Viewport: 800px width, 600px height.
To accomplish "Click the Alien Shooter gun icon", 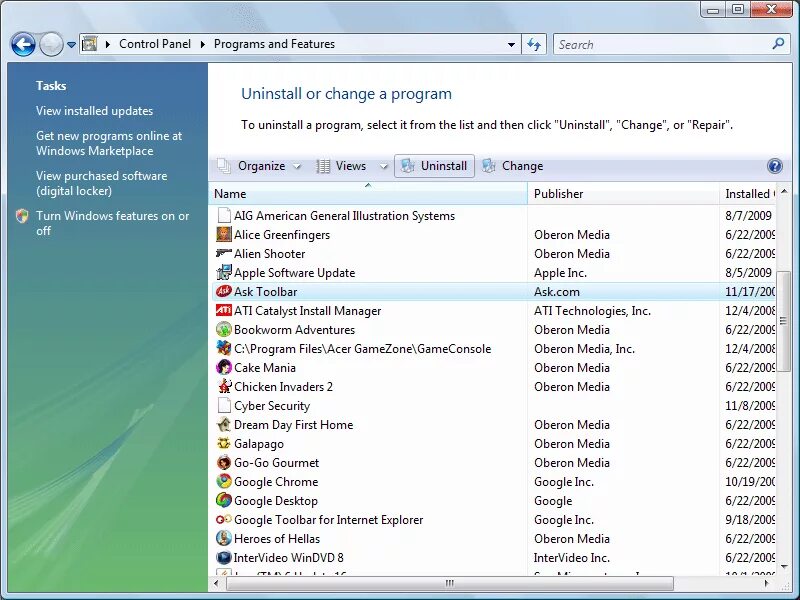I will (x=223, y=253).
